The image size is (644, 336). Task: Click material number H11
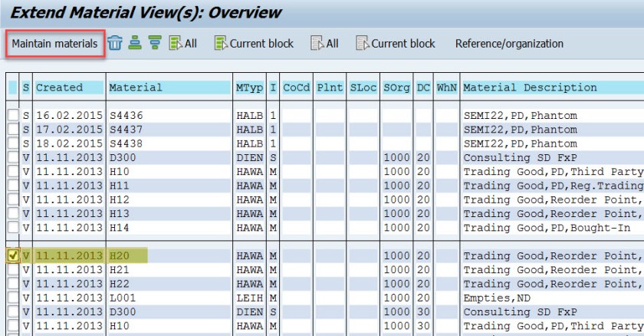pyautogui.click(x=119, y=186)
